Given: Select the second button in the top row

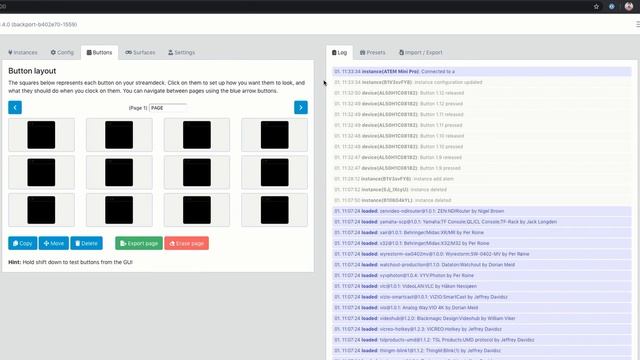Looking at the screenshot, I should tap(119, 135).
